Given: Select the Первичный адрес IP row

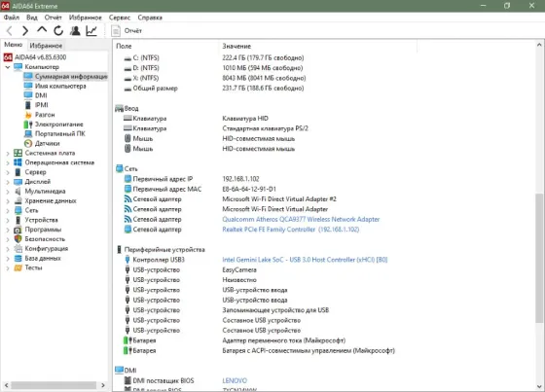Looking at the screenshot, I should [x=192, y=179].
